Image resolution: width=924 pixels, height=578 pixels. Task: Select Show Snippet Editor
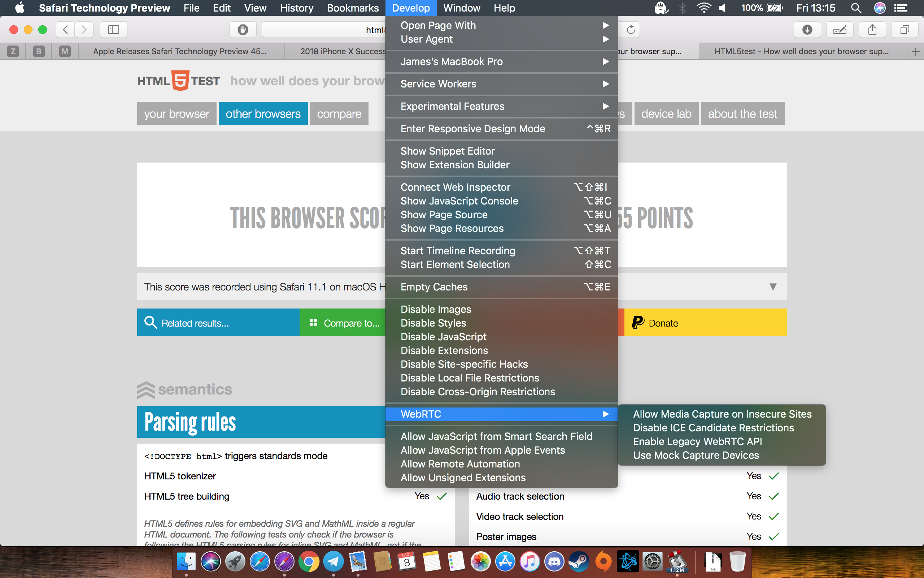coord(501,151)
